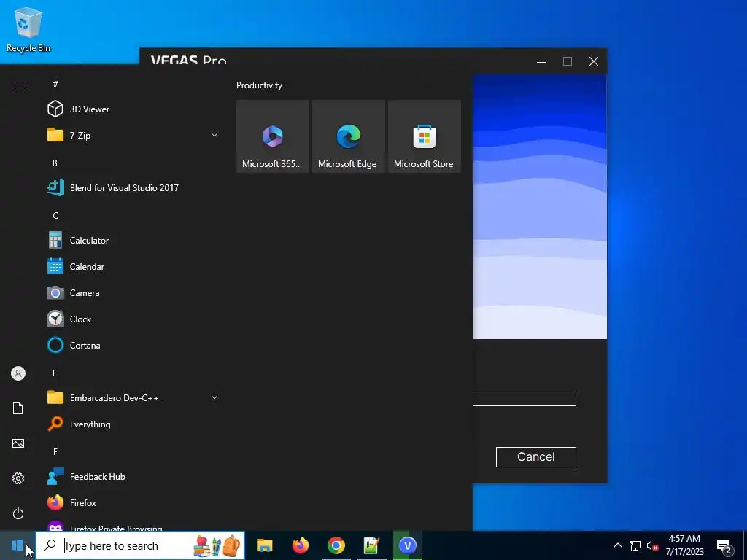The height and width of the screenshot is (560, 747).
Task: Open the Calendar app
Action: click(133, 267)
